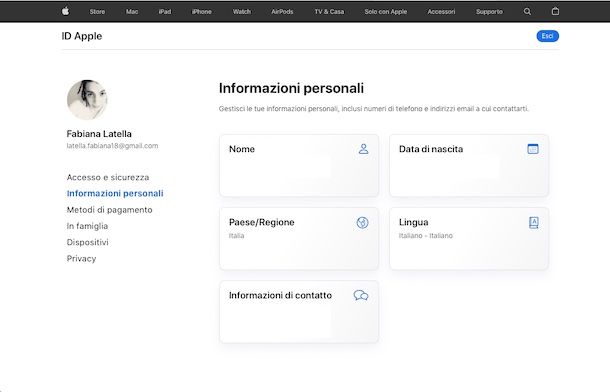Open the Watch menu item
The width and height of the screenshot is (610, 392).
242,12
